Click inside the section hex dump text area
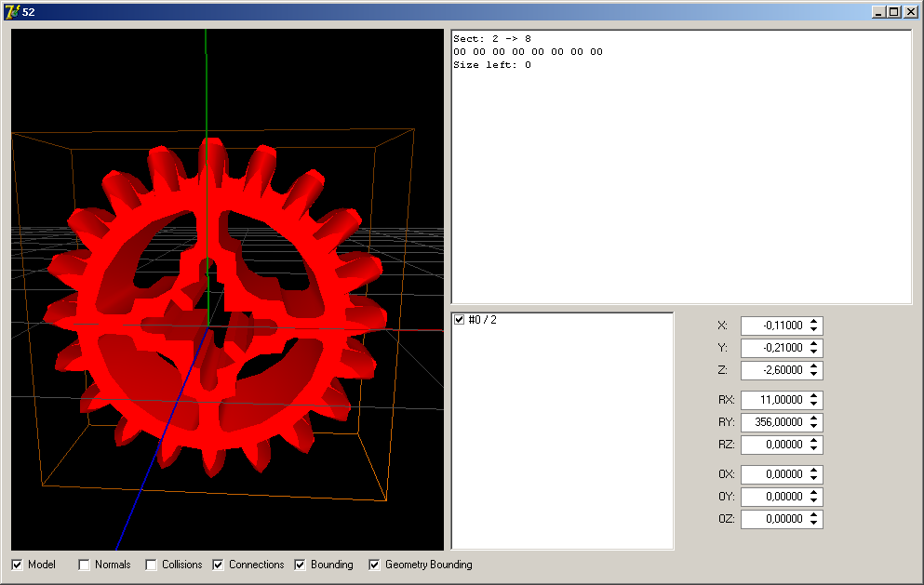The width and height of the screenshot is (924, 585). [x=681, y=167]
